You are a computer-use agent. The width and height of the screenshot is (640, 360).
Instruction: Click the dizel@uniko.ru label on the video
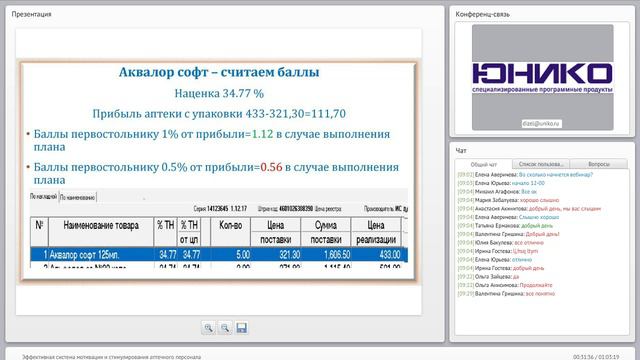542,123
